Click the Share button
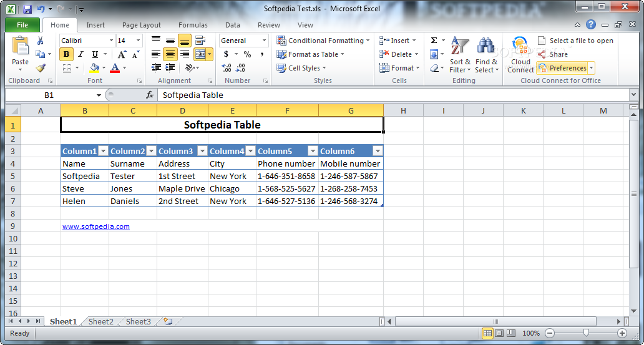 click(x=553, y=54)
